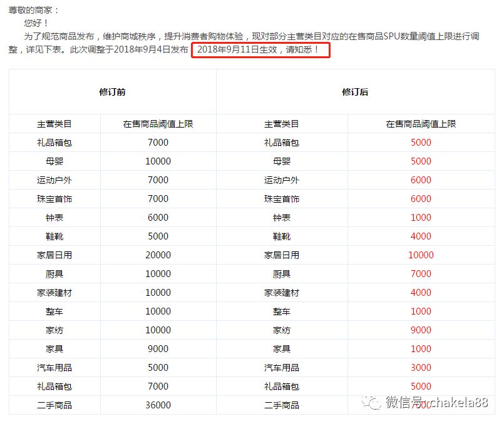Viewport: 504px width, 424px height.
Task: Select black 10000 in the 整车 row
Action: coord(158,311)
